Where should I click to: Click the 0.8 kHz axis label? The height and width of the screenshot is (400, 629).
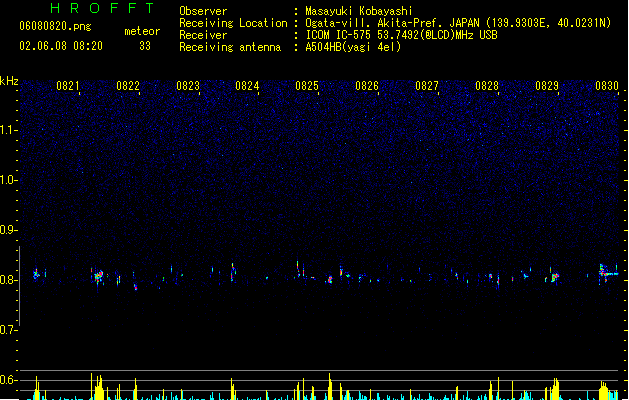point(9,280)
